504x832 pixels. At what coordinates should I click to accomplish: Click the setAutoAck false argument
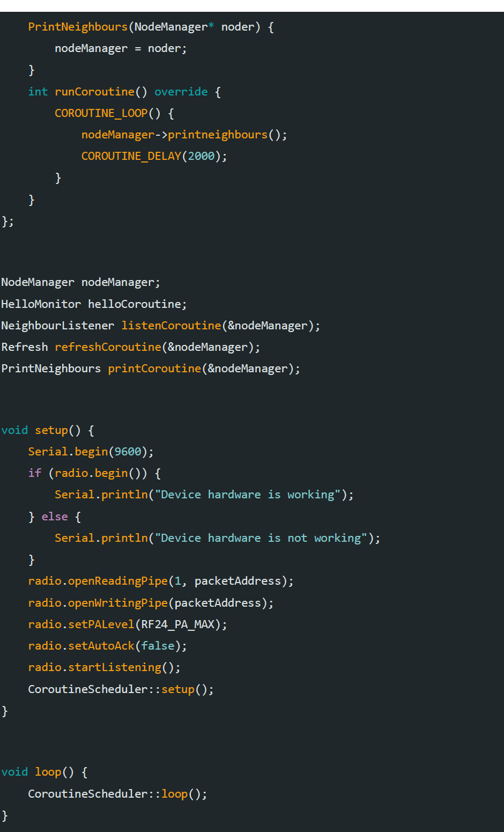pyautogui.click(x=157, y=645)
